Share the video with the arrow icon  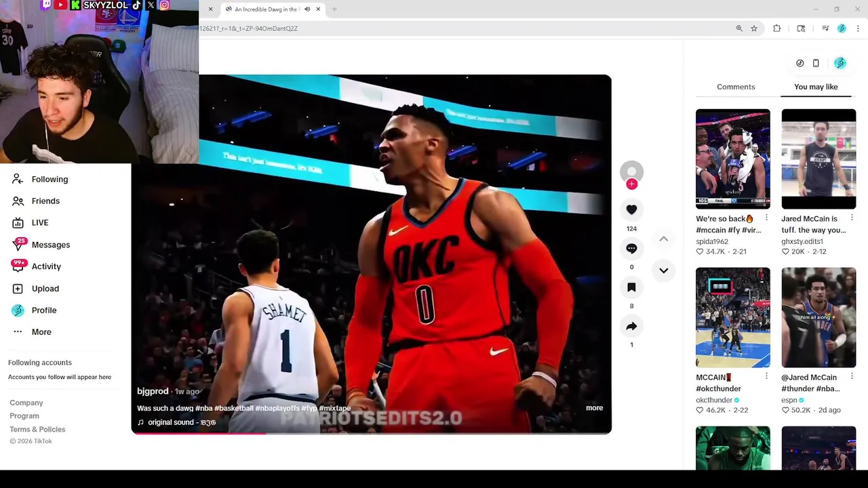631,326
